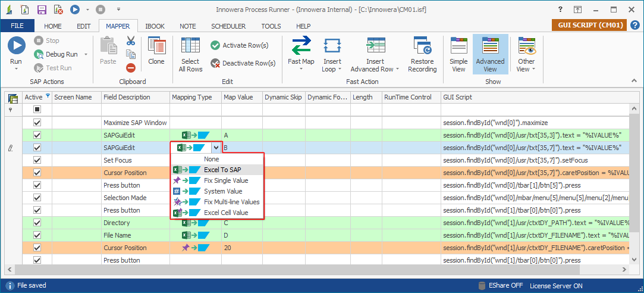This screenshot has height=293, width=644.
Task: Click the Copy icon in Clipboard group
Action: (x=131, y=54)
